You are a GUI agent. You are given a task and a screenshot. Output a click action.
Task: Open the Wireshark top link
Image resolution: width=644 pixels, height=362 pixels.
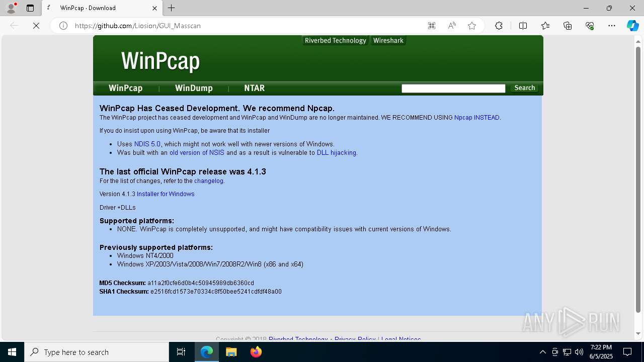[x=388, y=41]
